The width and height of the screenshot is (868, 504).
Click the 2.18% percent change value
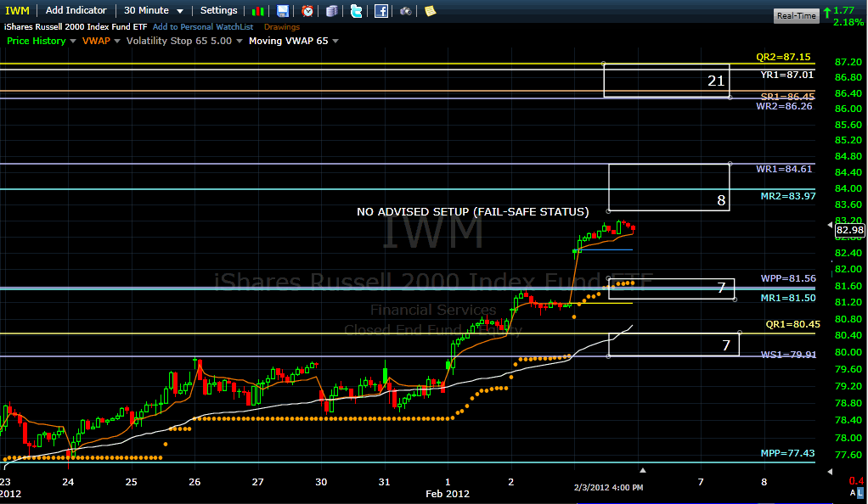point(848,22)
